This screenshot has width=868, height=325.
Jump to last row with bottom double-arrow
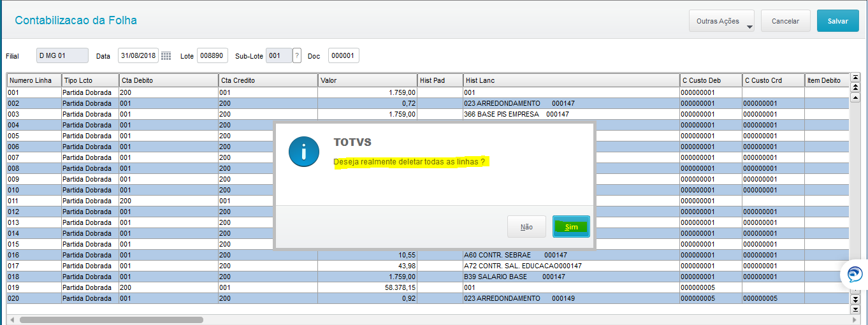pyautogui.click(x=855, y=309)
